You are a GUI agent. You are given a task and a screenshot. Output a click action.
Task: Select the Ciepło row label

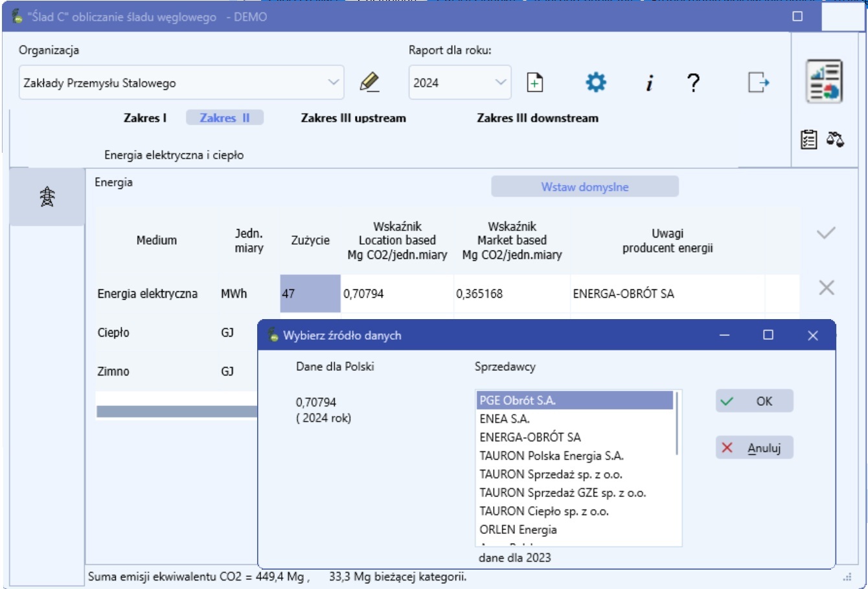(113, 333)
